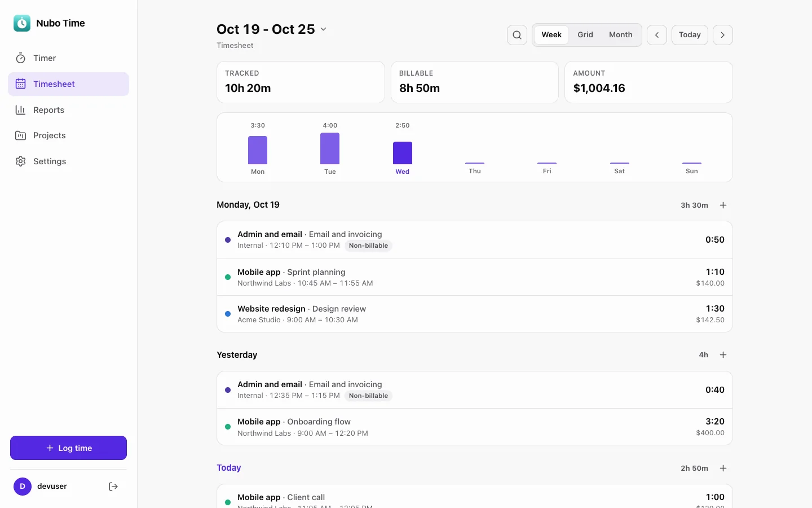Select Sun in the weekly chart

click(692, 168)
